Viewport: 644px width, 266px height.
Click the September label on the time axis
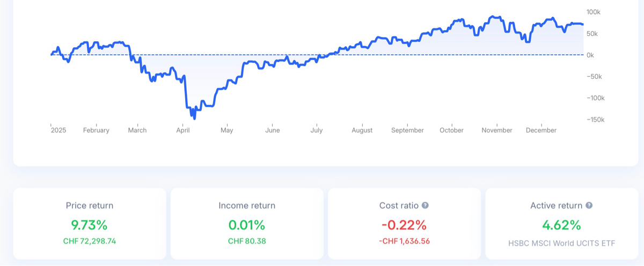point(407,130)
